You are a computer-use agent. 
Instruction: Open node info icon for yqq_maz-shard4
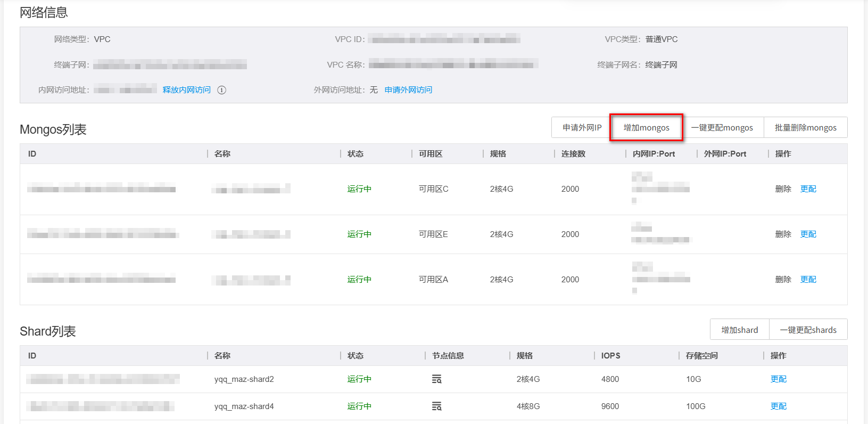click(436, 406)
